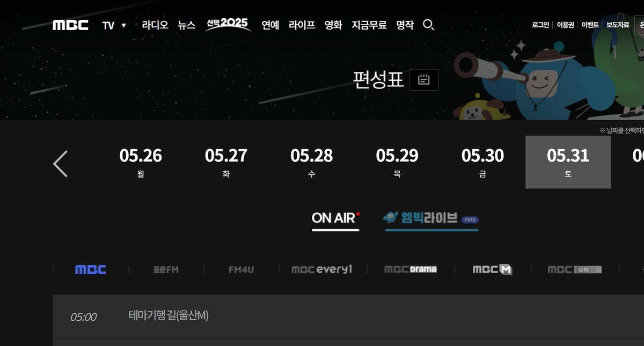Click the 테마기행 길(울산M) program
This screenshot has height=346, width=644.
click(x=169, y=316)
